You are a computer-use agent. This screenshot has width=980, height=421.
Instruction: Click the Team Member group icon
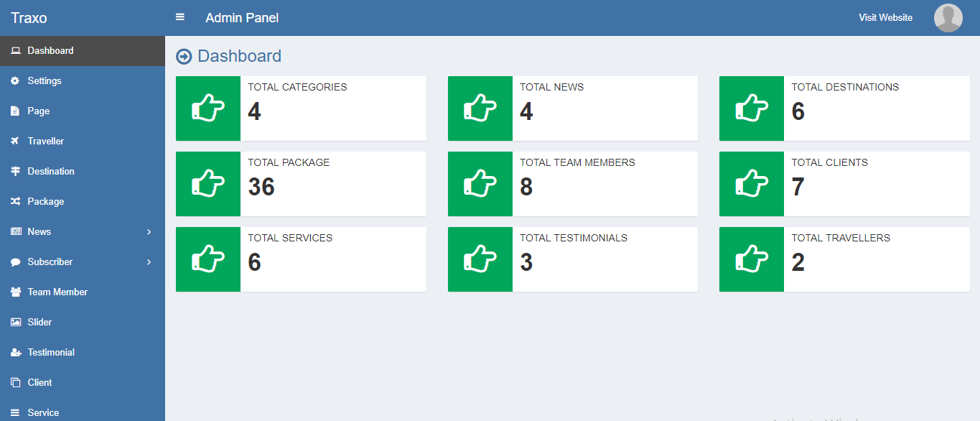15,292
